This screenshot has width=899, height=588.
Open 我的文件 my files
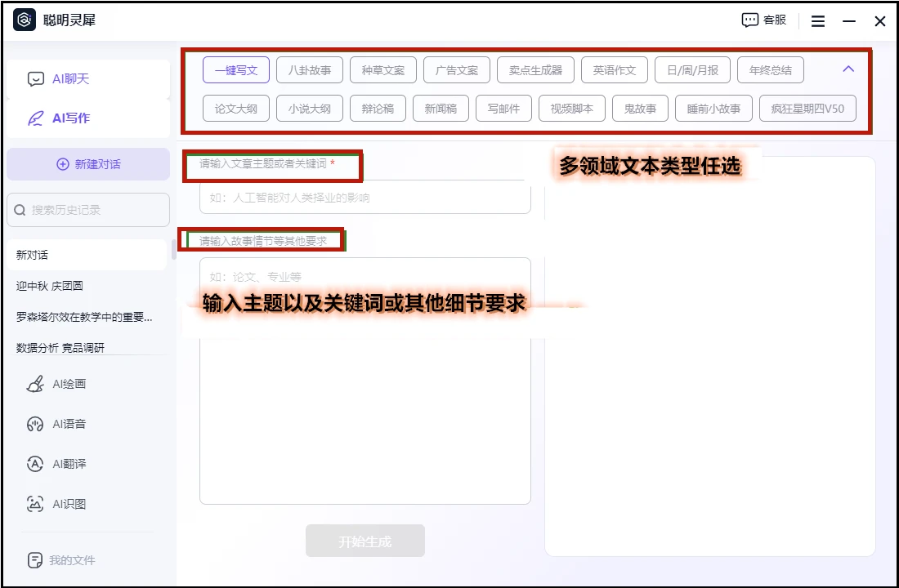point(60,560)
